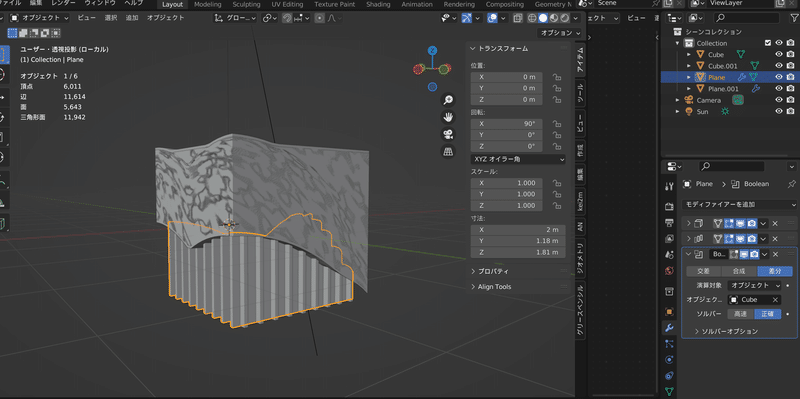Open Physics properties tab icon
Screen dimensions: 800x399
[669, 360]
